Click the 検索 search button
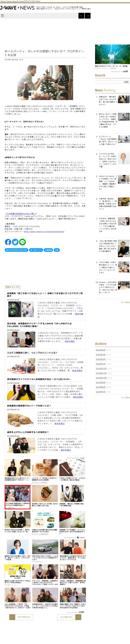 point(127,82)
